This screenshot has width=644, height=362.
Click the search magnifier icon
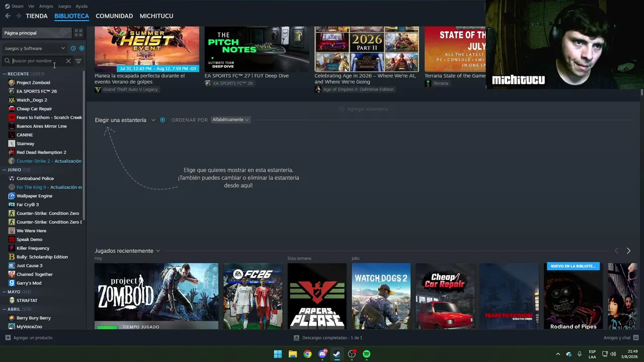tap(7, 61)
